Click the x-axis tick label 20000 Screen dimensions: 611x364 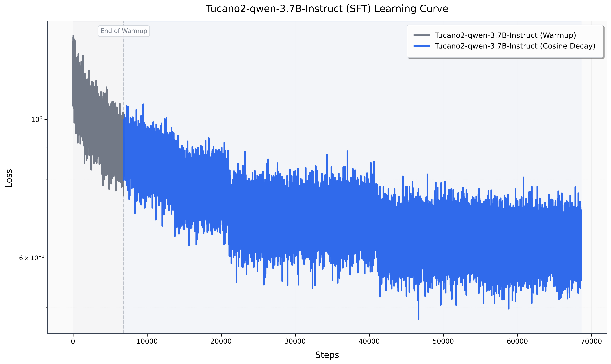pyautogui.click(x=221, y=341)
